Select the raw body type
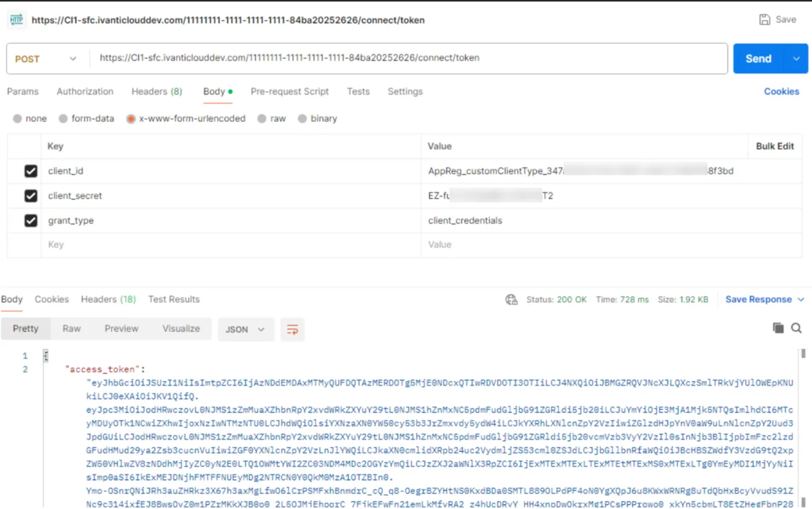This screenshot has height=509, width=812. click(262, 118)
